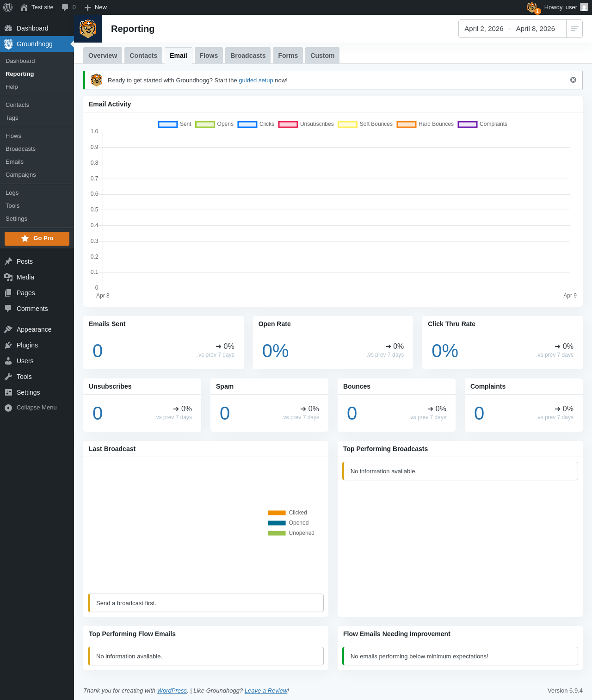Open the Appearance menu item
Viewport: 592px width, 700px height.
34,329
